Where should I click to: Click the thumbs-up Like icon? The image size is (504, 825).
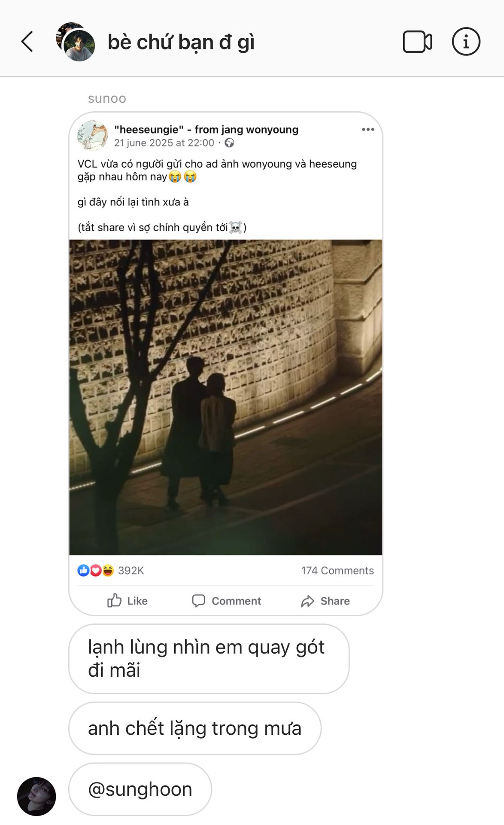(114, 600)
